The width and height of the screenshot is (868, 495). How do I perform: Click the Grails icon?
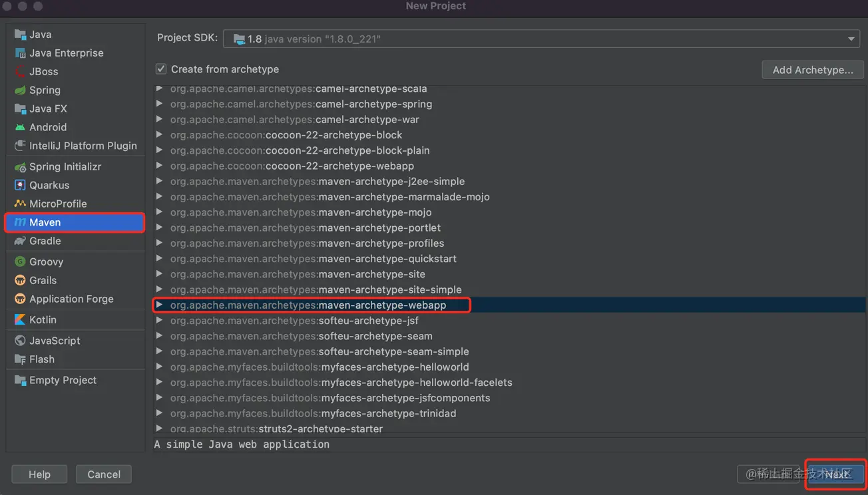(x=20, y=281)
